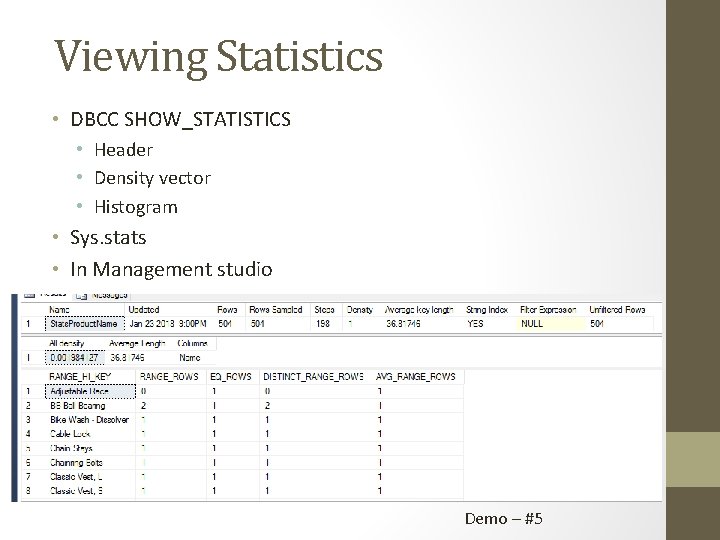Select the BB Ball Bearing histogram row

click(x=242, y=405)
